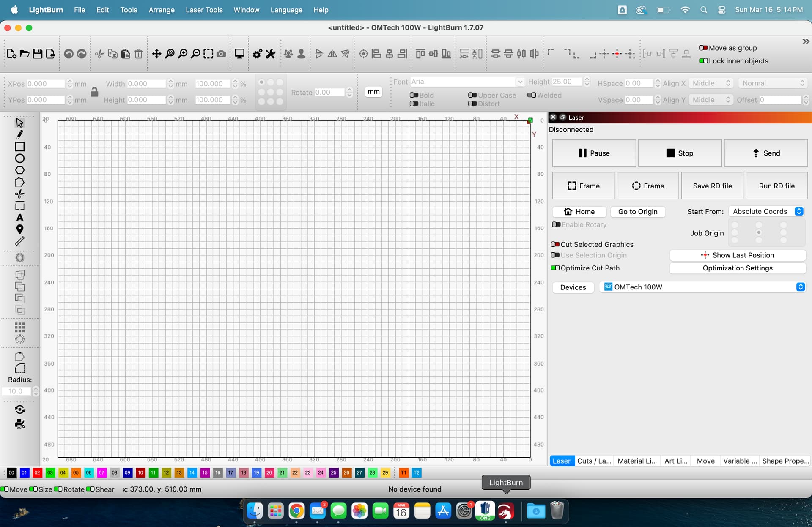This screenshot has height=527, width=812.
Task: Click the XPos input field
Action: coord(46,84)
